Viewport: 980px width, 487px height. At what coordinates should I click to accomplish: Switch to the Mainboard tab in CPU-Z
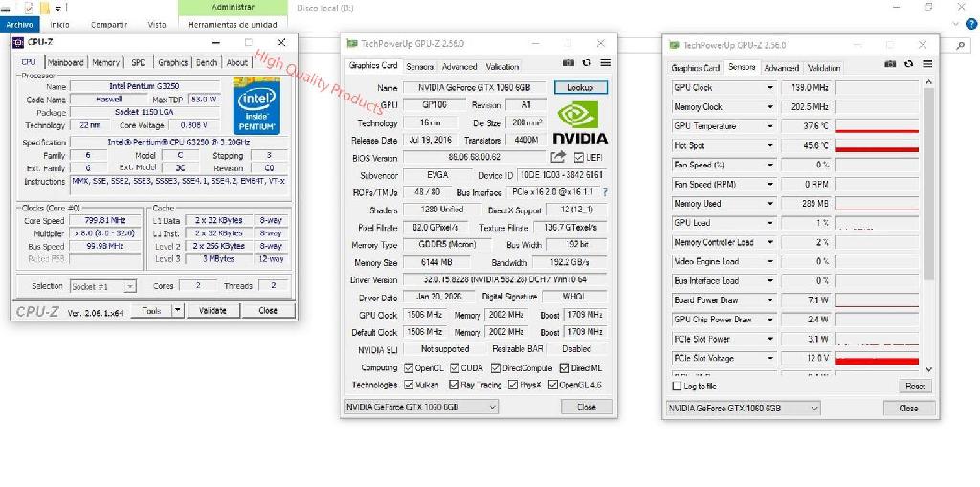[x=66, y=62]
